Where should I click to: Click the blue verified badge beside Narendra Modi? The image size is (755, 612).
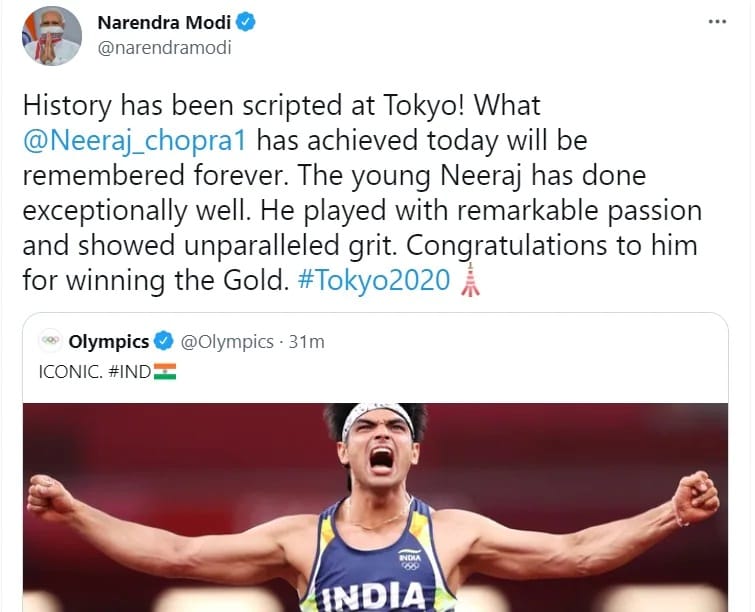click(246, 22)
